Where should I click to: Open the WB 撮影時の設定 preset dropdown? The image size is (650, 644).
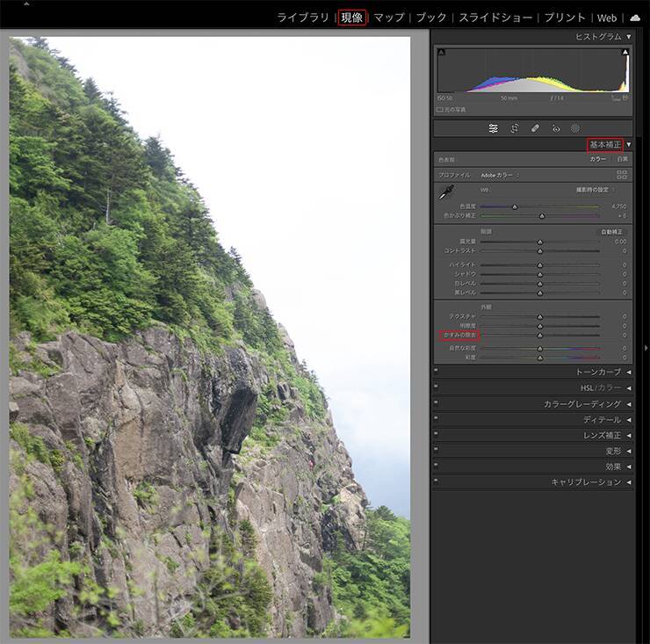pyautogui.click(x=595, y=190)
